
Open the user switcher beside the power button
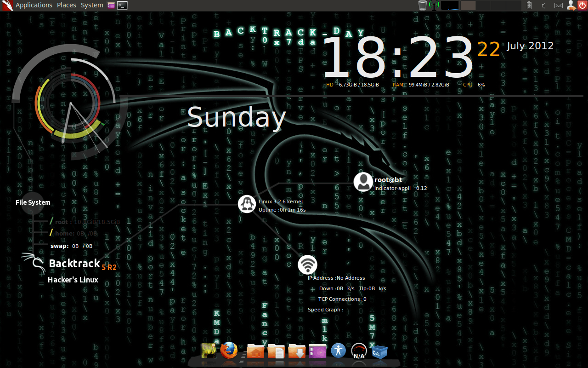571,6
